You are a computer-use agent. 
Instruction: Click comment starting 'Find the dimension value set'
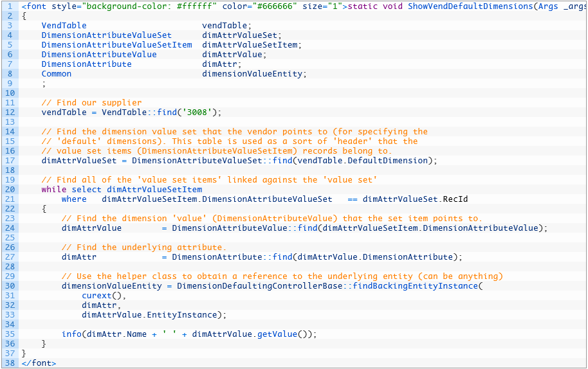[235, 132]
